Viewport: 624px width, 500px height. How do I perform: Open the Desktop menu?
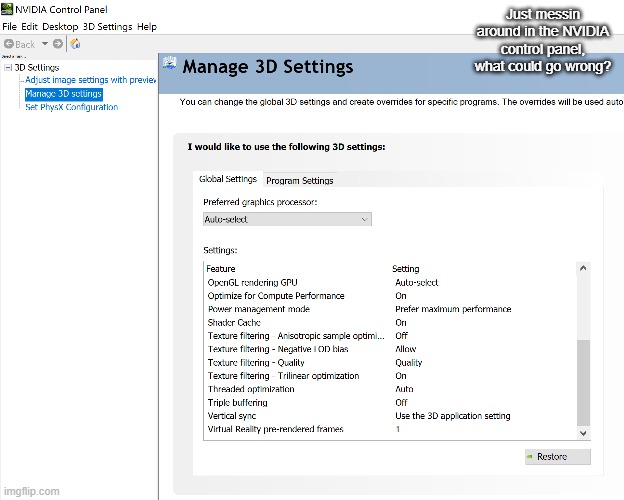click(x=60, y=27)
